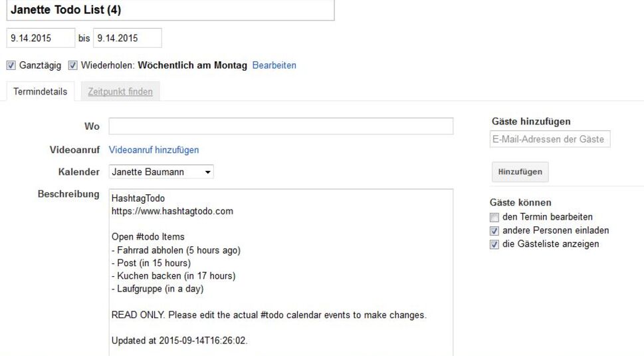Image resolution: width=644 pixels, height=356 pixels.
Task: Click the E-Mail-Adressen der Gäste field
Action: pyautogui.click(x=550, y=139)
